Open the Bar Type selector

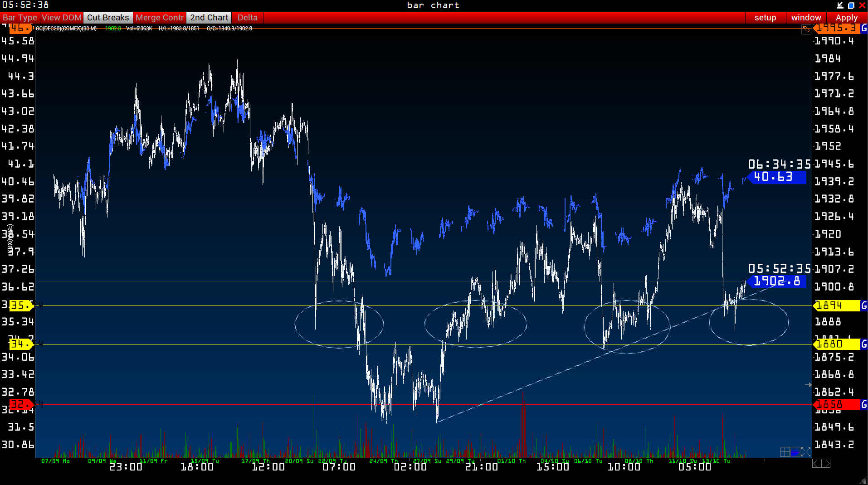point(20,18)
